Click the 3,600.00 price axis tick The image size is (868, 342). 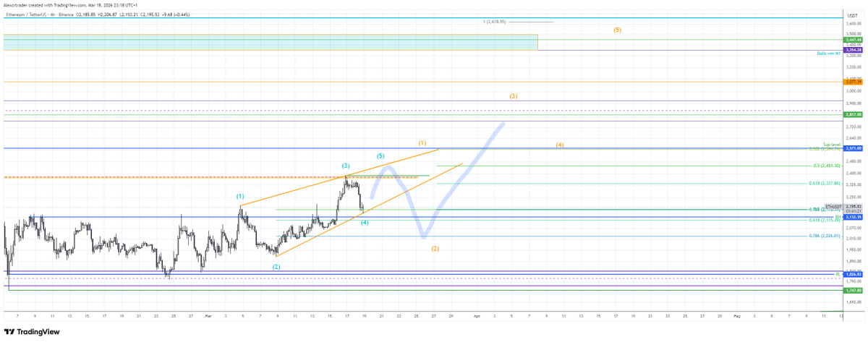tap(852, 24)
